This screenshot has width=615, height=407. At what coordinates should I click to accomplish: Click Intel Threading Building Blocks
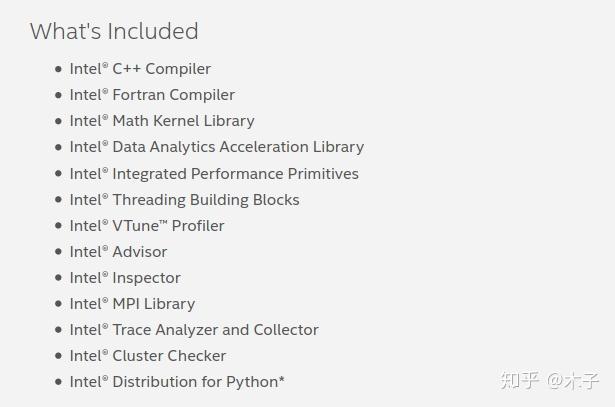click(184, 199)
